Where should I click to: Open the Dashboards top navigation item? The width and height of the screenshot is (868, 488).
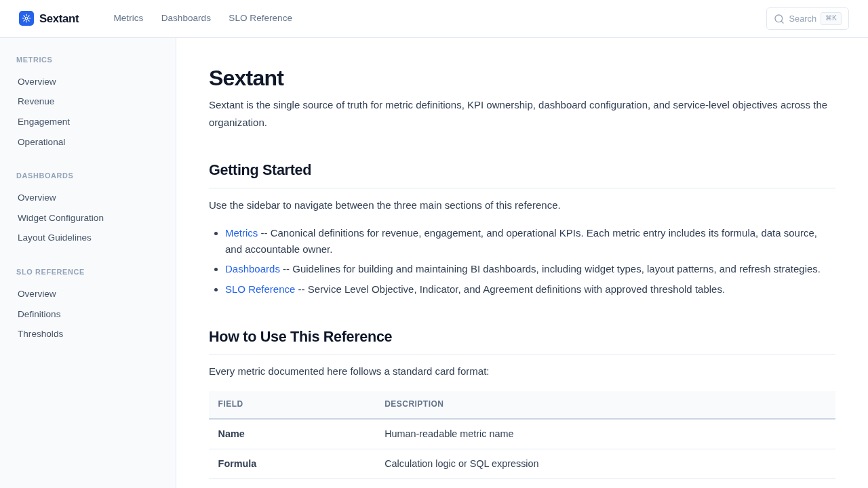coord(186,18)
